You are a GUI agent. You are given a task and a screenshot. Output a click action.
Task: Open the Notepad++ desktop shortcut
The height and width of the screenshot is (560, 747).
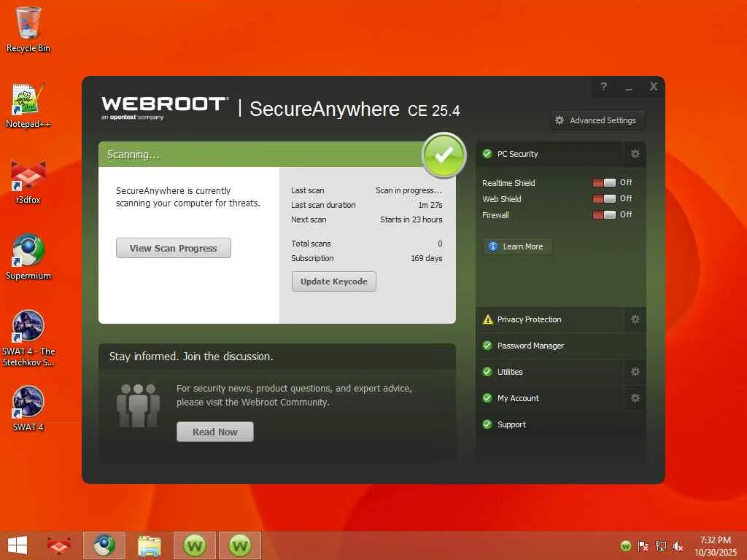tap(28, 106)
